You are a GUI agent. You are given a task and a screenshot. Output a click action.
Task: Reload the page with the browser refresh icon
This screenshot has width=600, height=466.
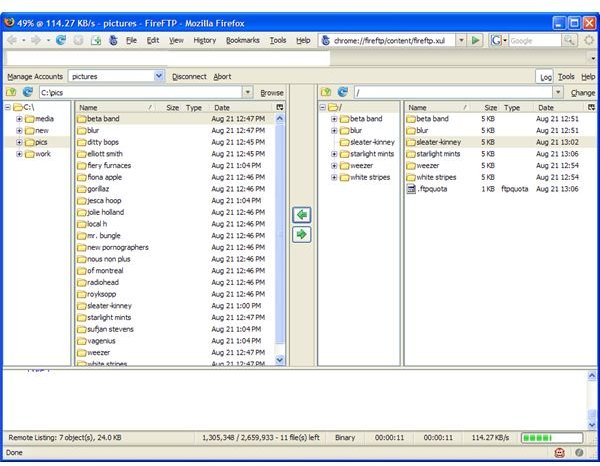(61, 40)
